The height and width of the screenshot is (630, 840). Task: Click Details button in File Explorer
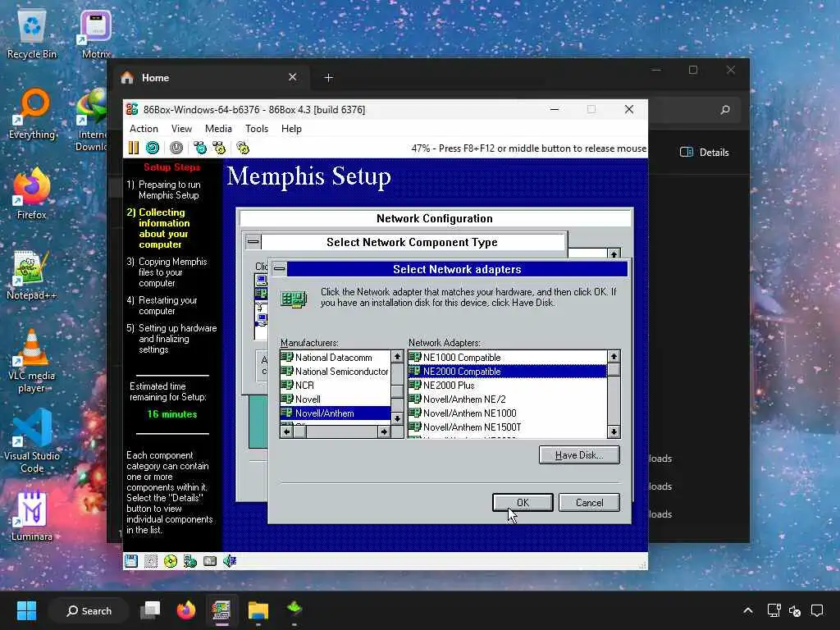tap(705, 152)
